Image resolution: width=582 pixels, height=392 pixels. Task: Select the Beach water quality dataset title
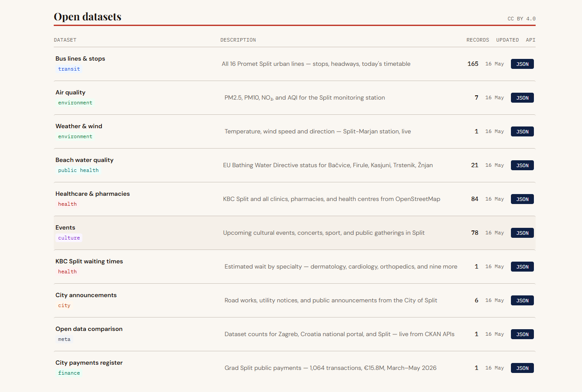pyautogui.click(x=85, y=160)
